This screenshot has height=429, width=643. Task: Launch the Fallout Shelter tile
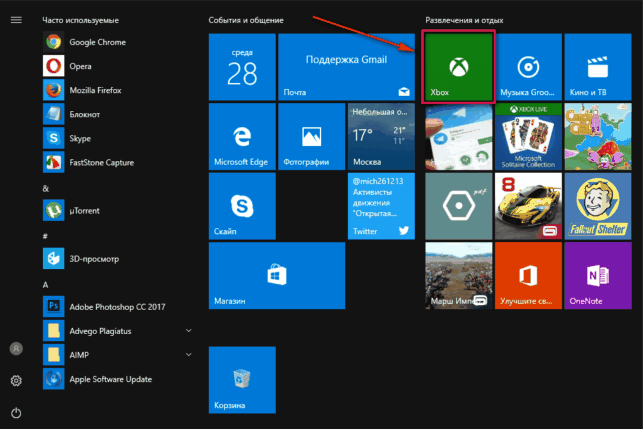(598, 206)
